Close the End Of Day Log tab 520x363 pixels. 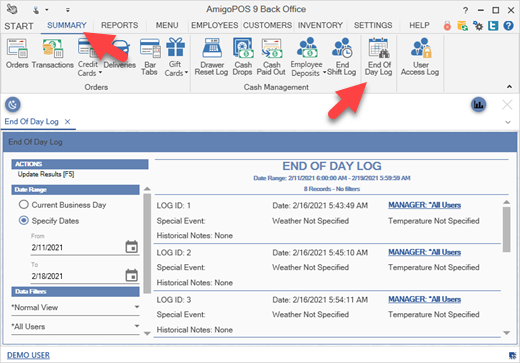67,122
